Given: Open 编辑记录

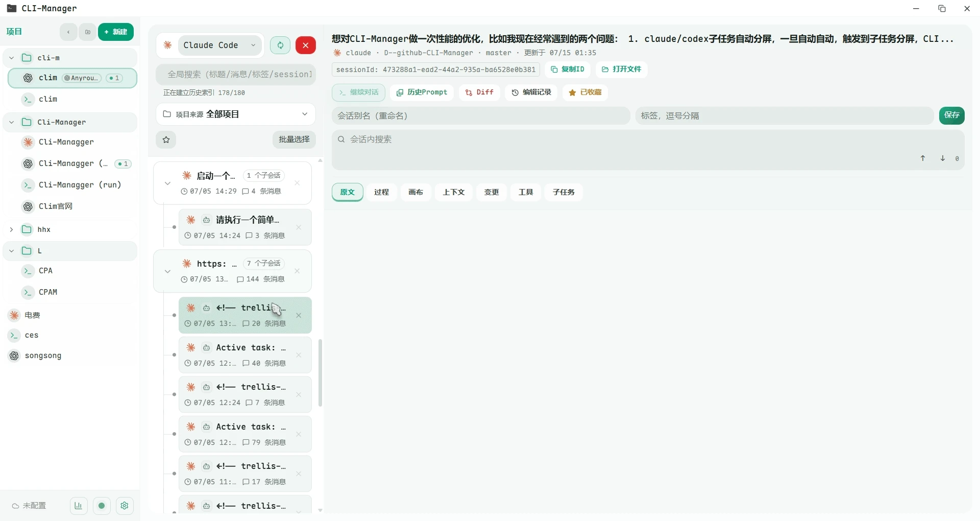Looking at the screenshot, I should 531,92.
